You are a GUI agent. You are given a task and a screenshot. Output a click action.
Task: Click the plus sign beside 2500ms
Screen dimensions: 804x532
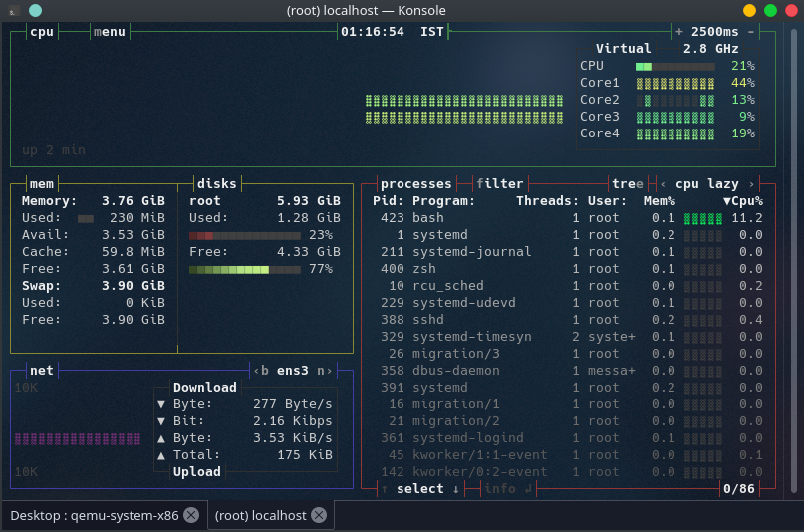(x=679, y=31)
